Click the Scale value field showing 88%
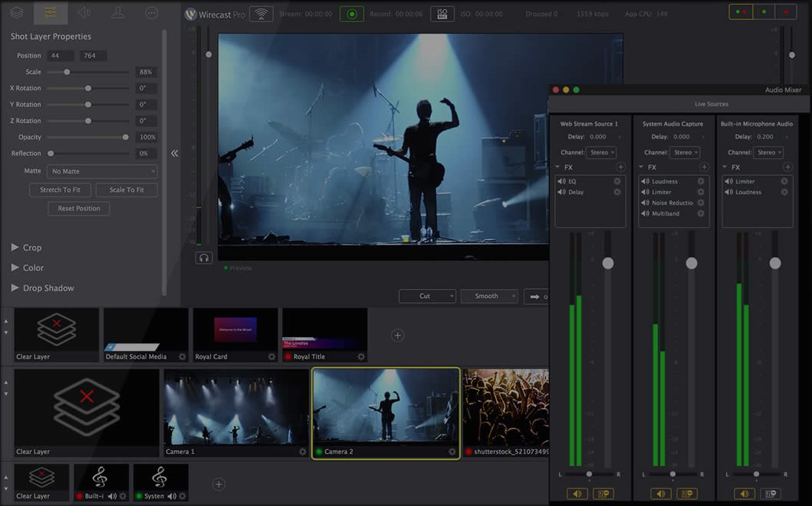The image size is (812, 506). click(146, 72)
